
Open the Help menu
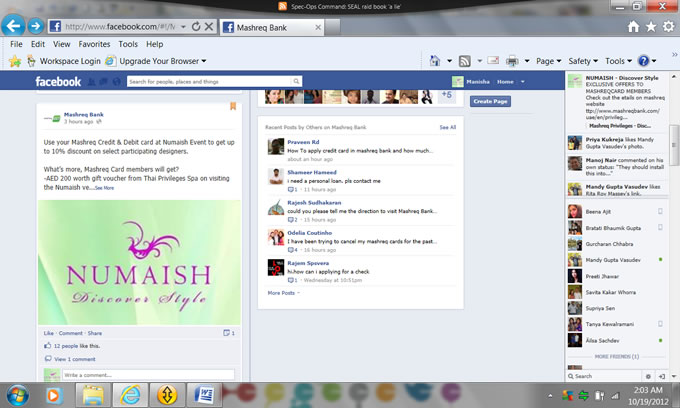154,44
